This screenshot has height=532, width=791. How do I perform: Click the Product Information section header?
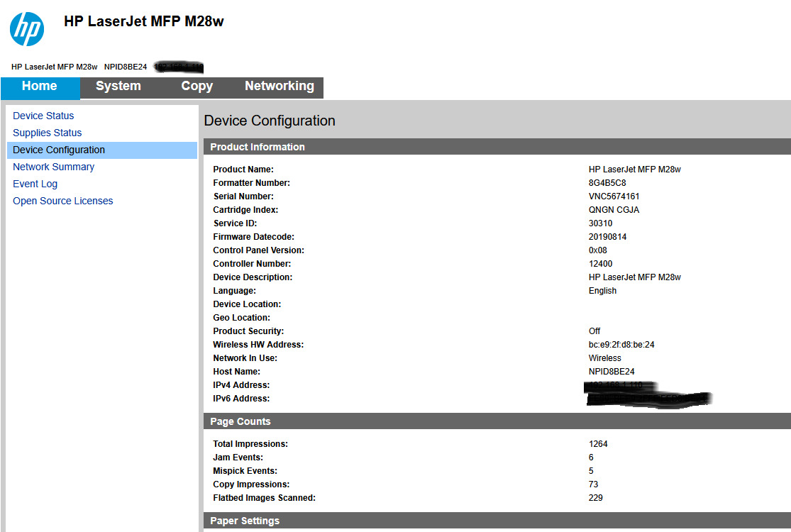point(497,147)
